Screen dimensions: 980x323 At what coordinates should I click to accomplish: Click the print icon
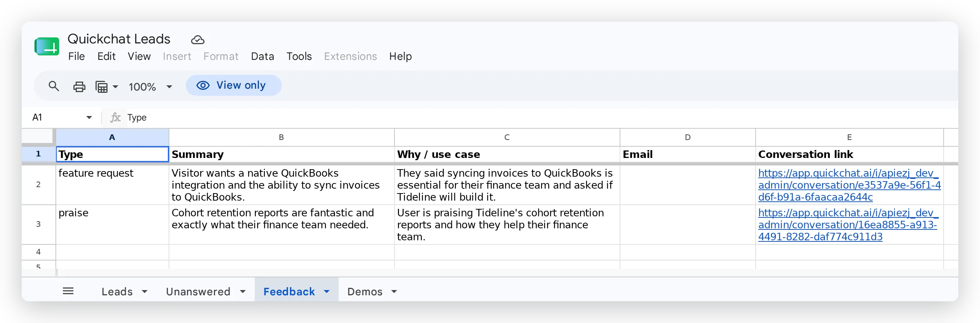(x=79, y=86)
